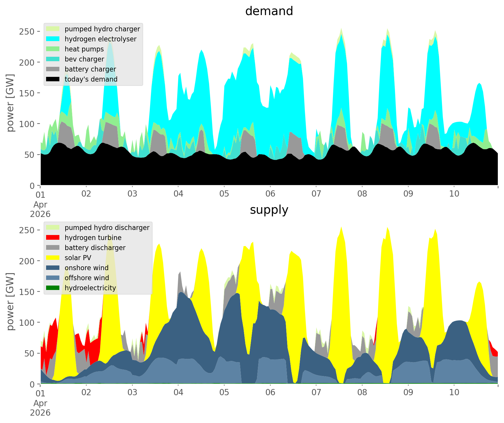This screenshot has height=423, width=504.
Task: Click the demand chart title
Action: click(269, 11)
